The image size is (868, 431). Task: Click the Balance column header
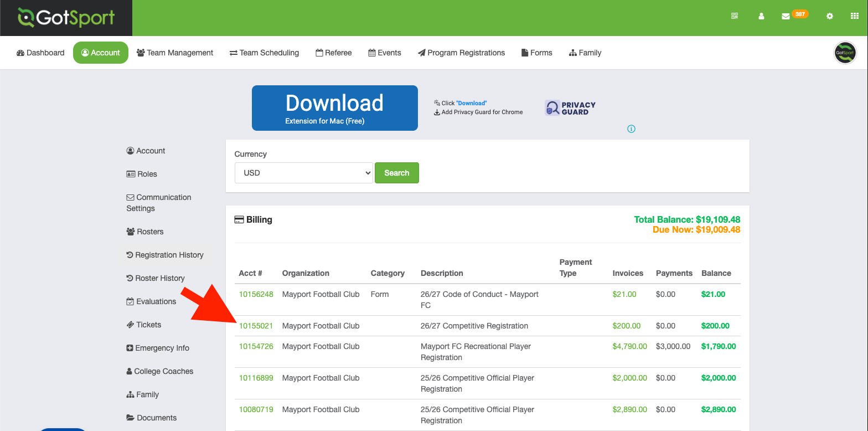click(716, 273)
